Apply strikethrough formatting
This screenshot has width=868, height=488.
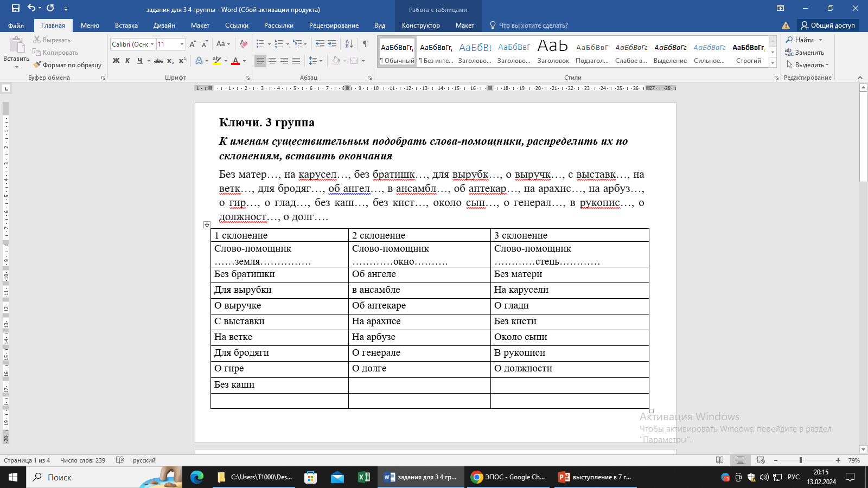click(x=158, y=61)
